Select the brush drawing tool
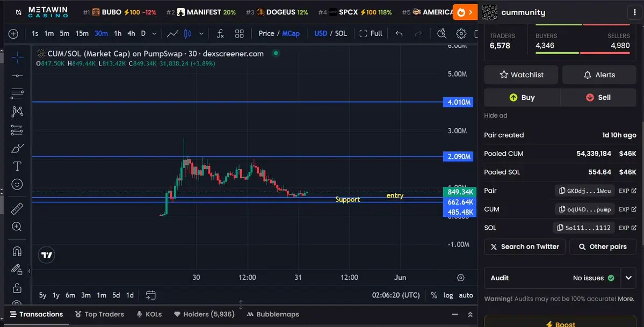Image resolution: width=644 pixels, height=327 pixels. point(17,148)
